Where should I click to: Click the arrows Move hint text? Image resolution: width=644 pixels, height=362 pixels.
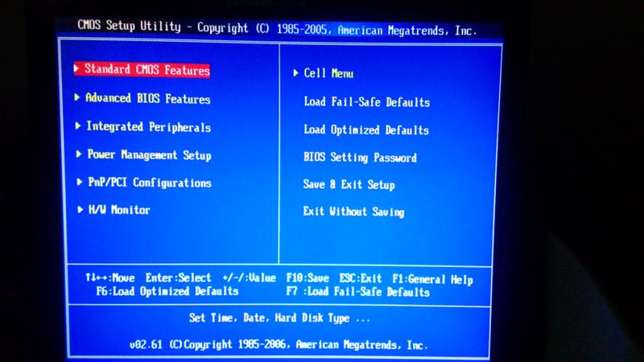110,278
